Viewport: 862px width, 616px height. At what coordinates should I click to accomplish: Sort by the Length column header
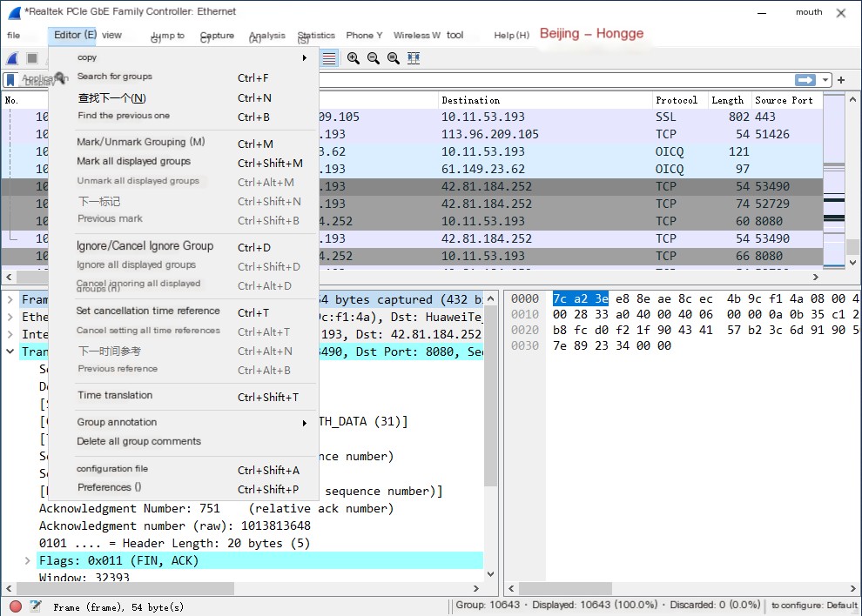pyautogui.click(x=728, y=101)
